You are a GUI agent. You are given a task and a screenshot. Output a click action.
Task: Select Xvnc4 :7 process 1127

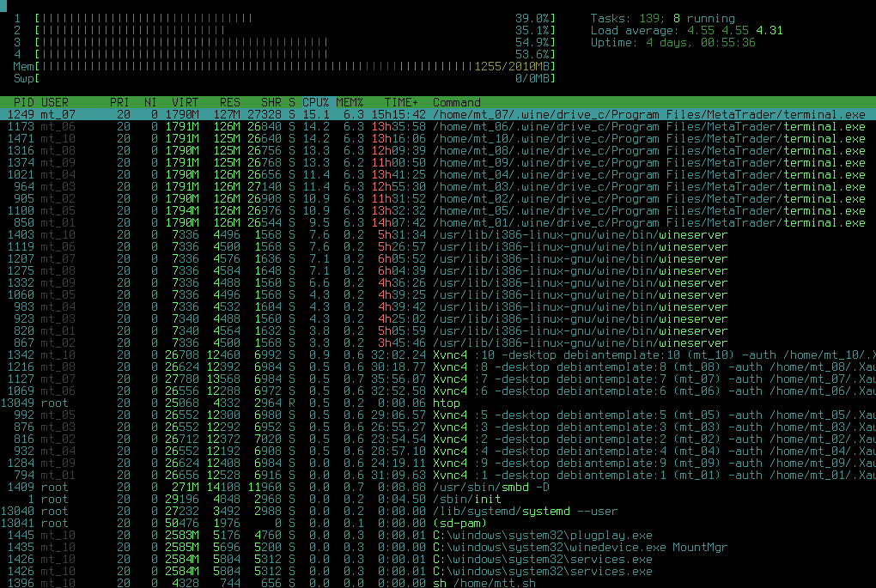[x=438, y=379]
